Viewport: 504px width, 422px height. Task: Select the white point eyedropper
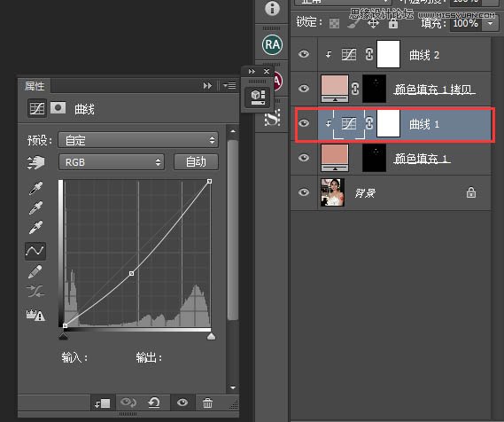point(35,227)
